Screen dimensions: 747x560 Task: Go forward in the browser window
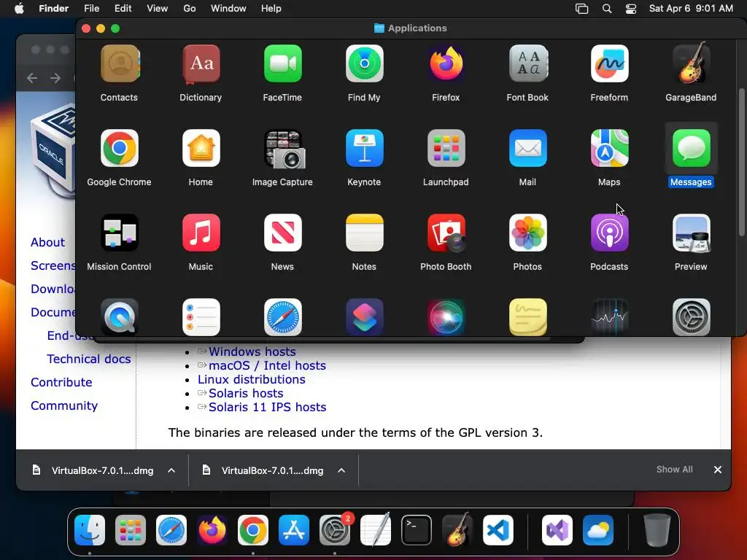[x=55, y=77]
